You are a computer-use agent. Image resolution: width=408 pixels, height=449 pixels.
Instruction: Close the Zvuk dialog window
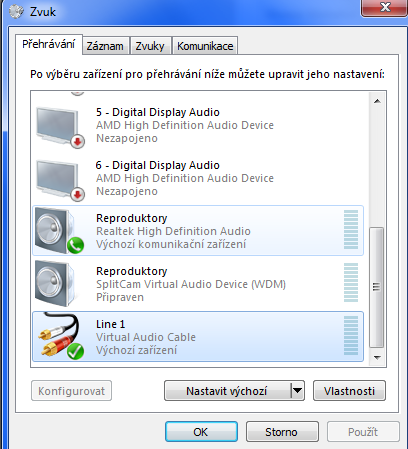click(385, 7)
